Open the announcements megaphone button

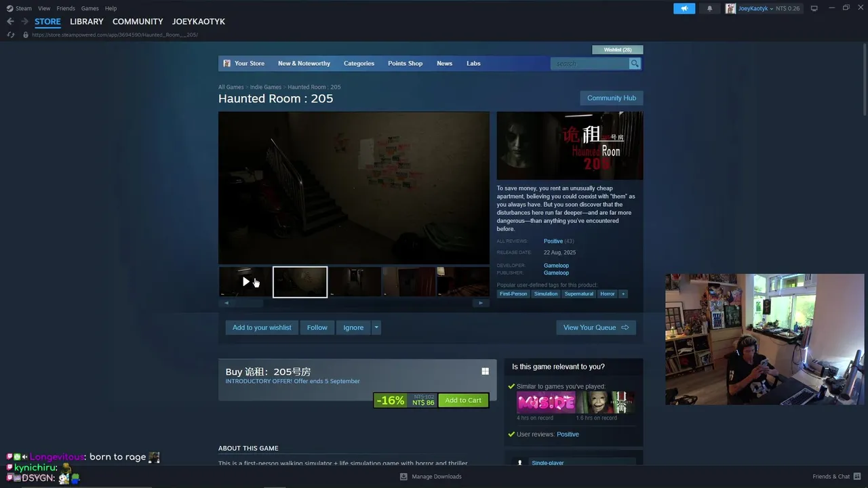[684, 8]
